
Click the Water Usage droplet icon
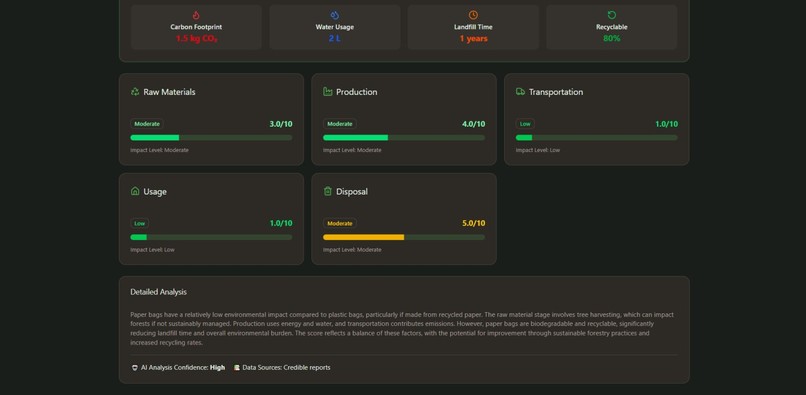coord(335,15)
